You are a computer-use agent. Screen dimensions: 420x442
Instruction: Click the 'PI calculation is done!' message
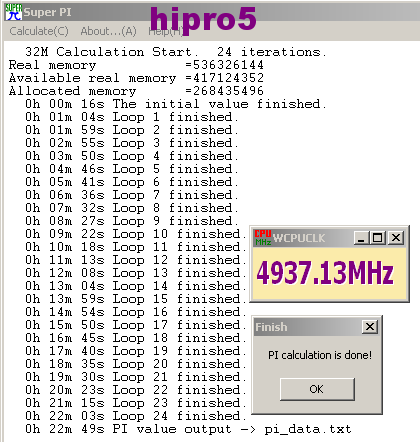pos(320,355)
